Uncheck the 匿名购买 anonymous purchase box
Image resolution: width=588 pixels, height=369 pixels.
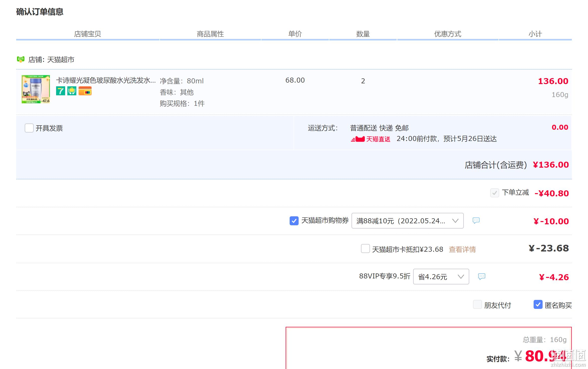[538, 305]
